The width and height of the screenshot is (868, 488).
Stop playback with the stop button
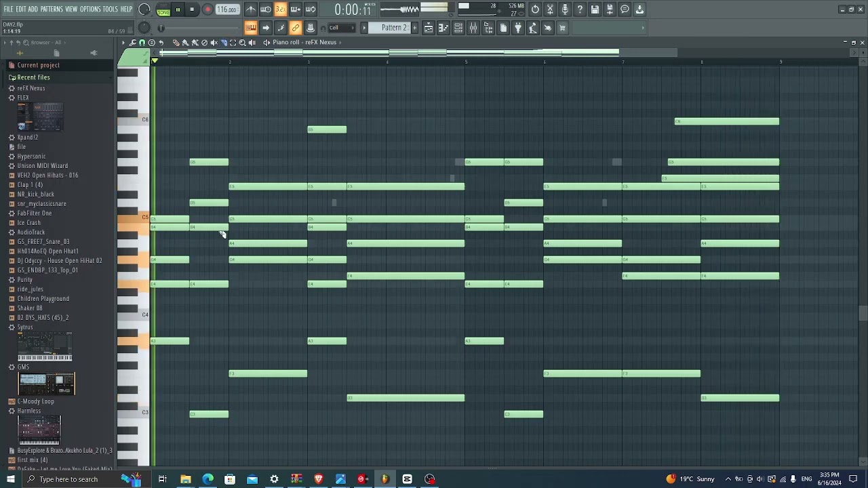click(x=192, y=9)
